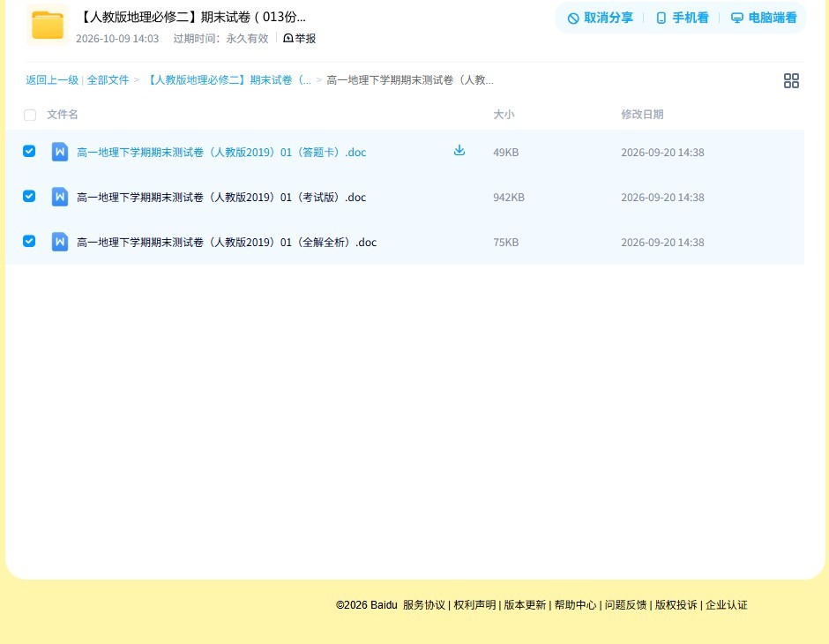Click current folder breadcrumb 高一地理下学期期末测试卷
829x644 pixels.
point(410,80)
